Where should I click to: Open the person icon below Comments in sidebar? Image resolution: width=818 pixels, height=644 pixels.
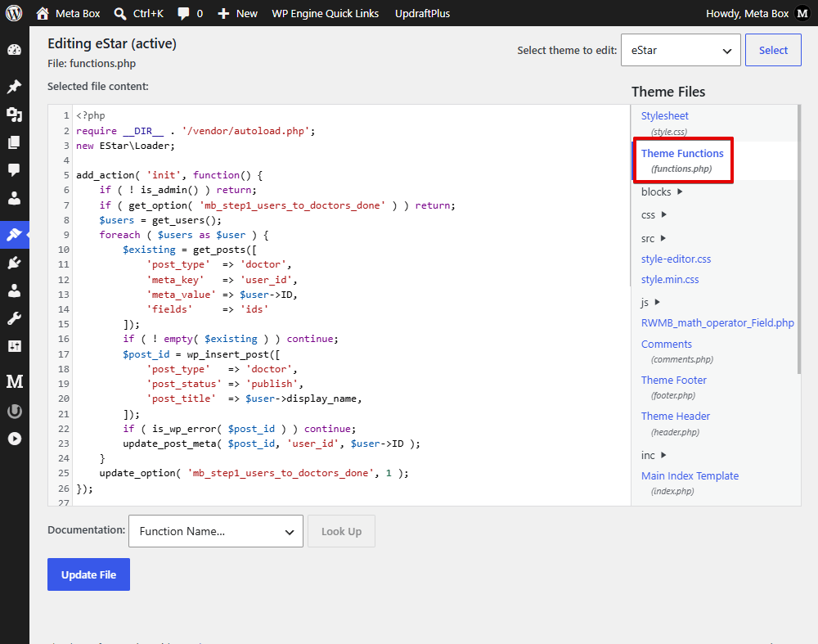(14, 198)
